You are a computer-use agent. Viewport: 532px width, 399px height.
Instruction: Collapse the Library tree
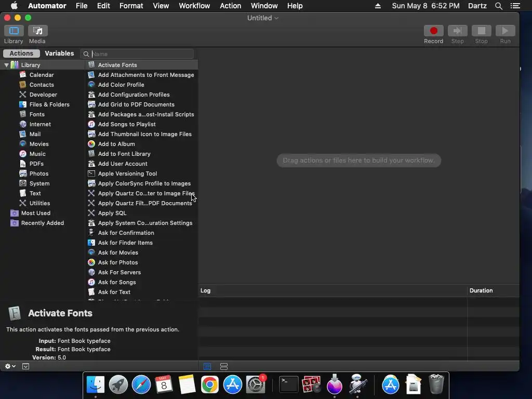click(x=6, y=65)
